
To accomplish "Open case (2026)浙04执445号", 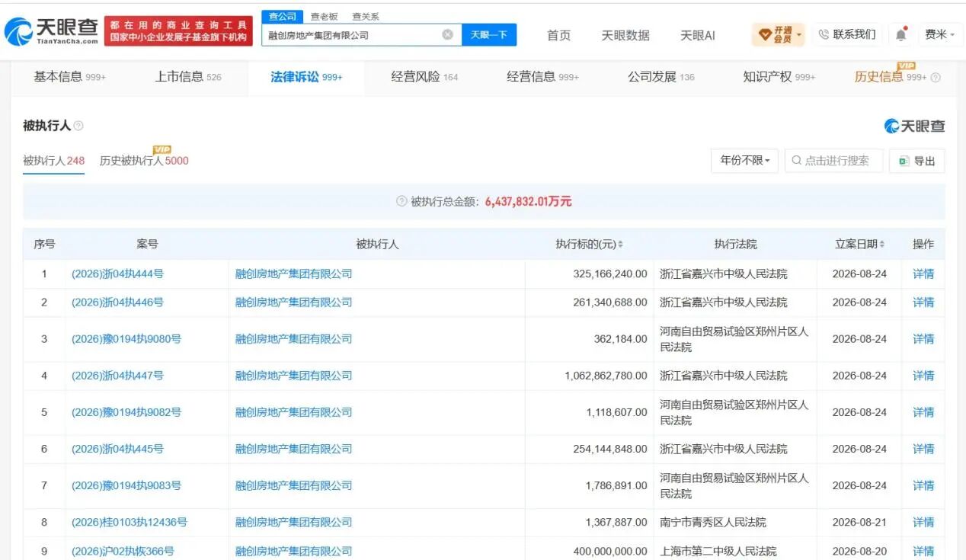I will coord(117,449).
